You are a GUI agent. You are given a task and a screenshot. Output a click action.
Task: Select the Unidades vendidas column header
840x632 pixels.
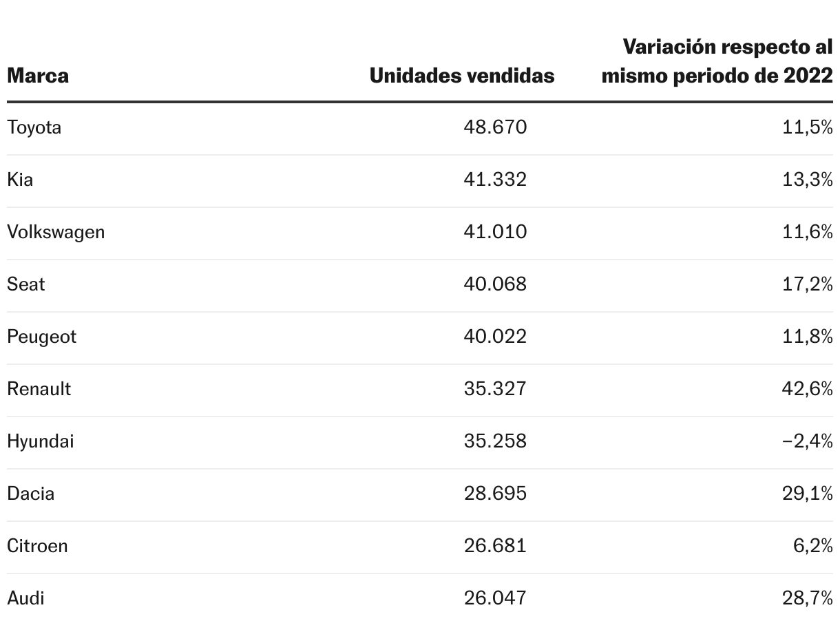point(462,75)
